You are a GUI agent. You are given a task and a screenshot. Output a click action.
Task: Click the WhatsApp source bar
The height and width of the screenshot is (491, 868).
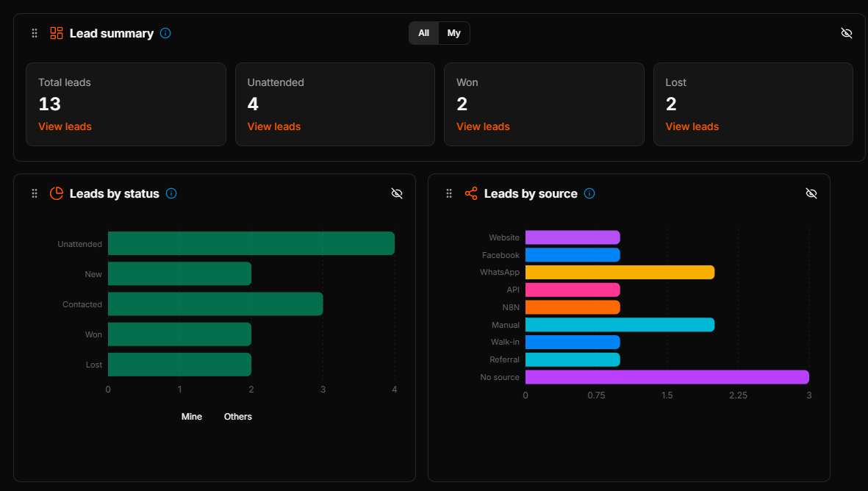[x=620, y=273]
